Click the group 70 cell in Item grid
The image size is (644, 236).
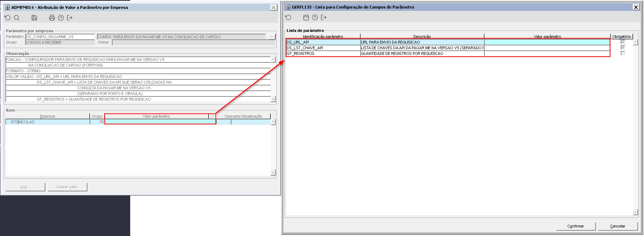coord(97,122)
